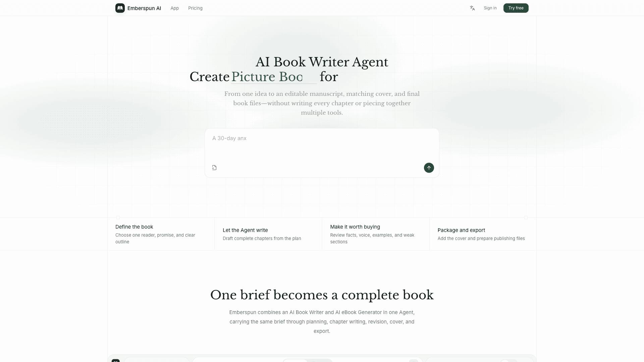The height and width of the screenshot is (362, 644).
Task: Click 'Choose one reader, promise, and clear outline' text
Action: [155, 238]
